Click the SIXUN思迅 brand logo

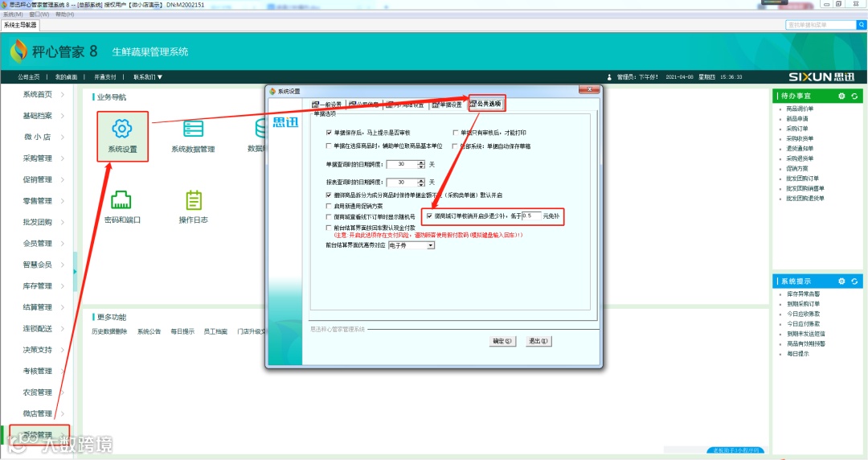821,77
